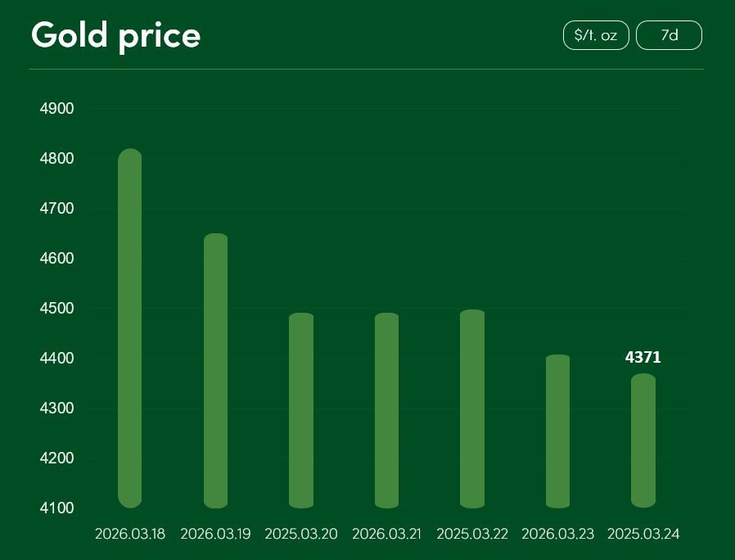Click the 2026.03.23 date label
Image resolution: width=735 pixels, height=560 pixels.
[x=557, y=534]
